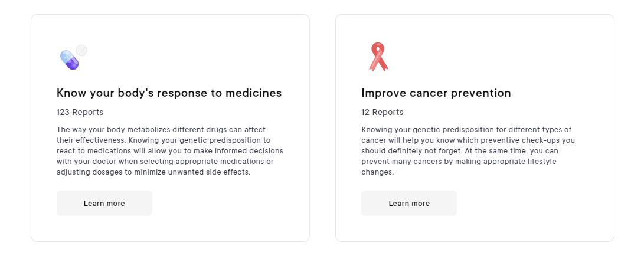
Task: Click the blue and purple capsule icon
Action: [x=69, y=60]
